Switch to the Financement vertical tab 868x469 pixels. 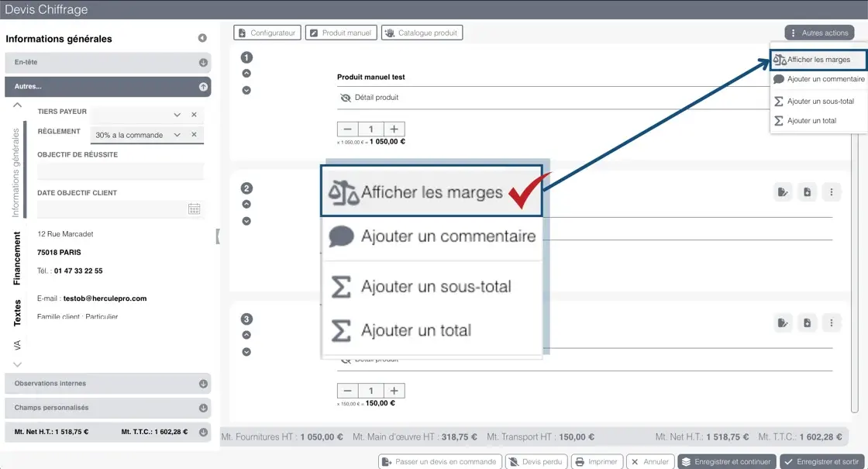17,258
